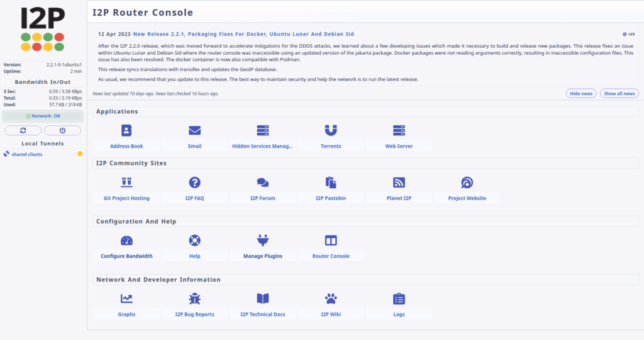Click the Version value 2.2.1-0-1ubuntu1
Viewport: 644px width, 340px height.
point(64,65)
